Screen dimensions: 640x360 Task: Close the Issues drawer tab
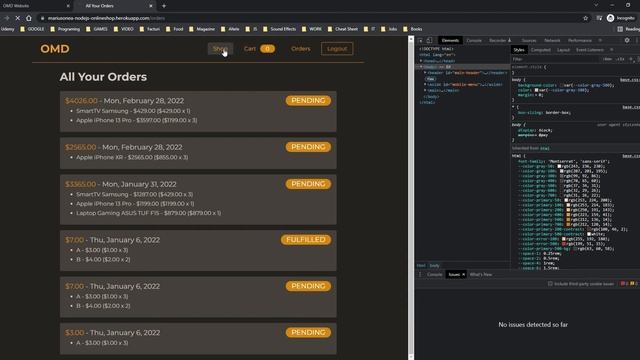(x=463, y=274)
